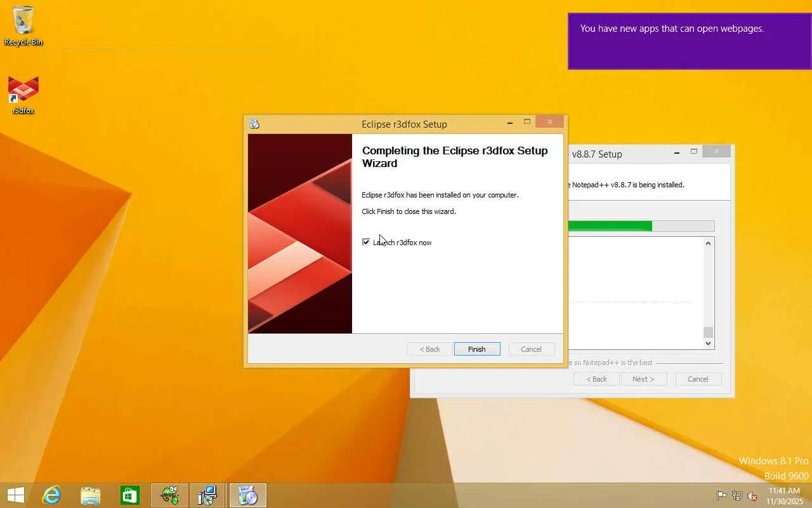Click Finish in the r3dfox Setup wizard
This screenshot has height=508, width=812.
click(x=477, y=349)
